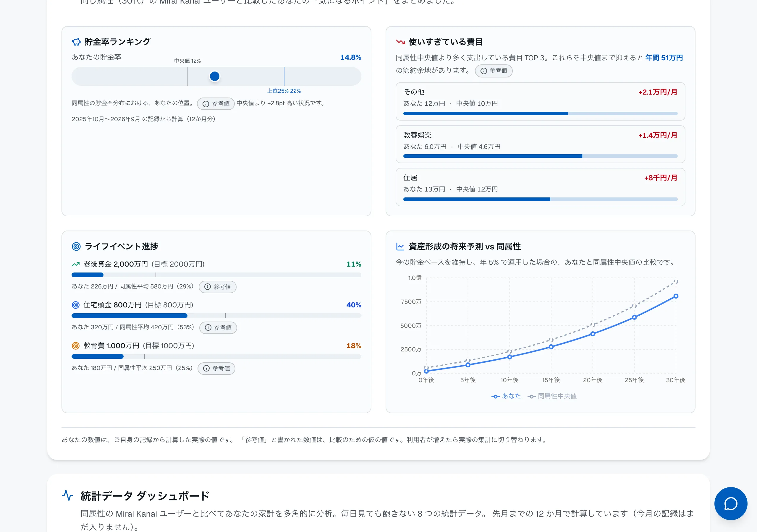
Task: Click the あなた data point at 20年後
Action: (x=593, y=334)
